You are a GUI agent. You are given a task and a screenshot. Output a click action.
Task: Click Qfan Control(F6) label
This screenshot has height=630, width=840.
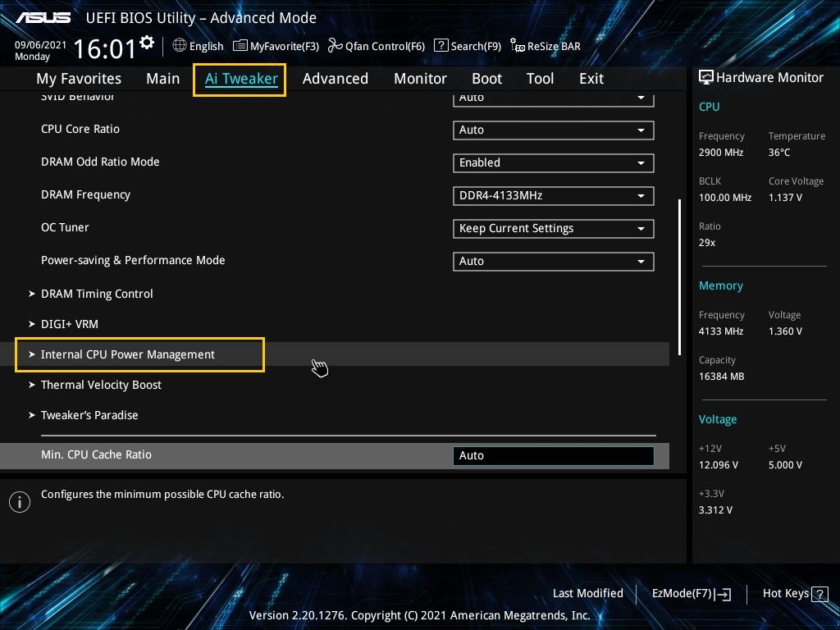(385, 47)
